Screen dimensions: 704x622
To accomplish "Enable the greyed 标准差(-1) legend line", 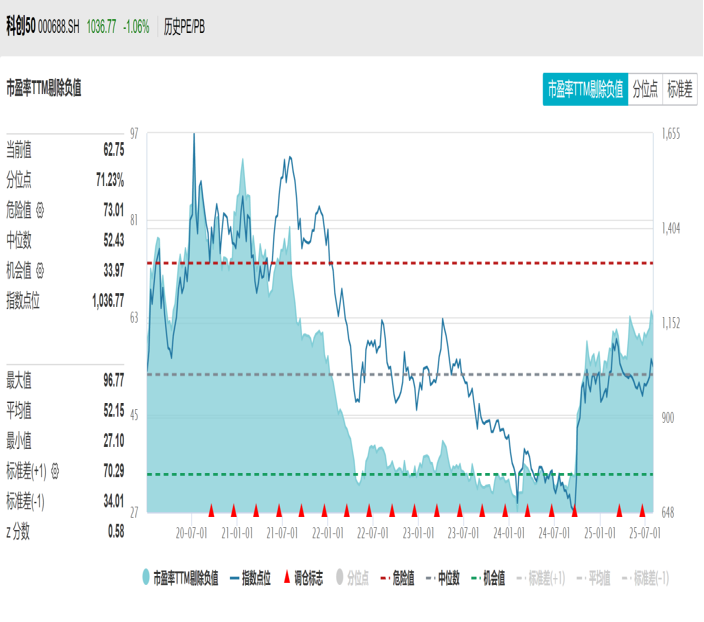I will (x=646, y=578).
